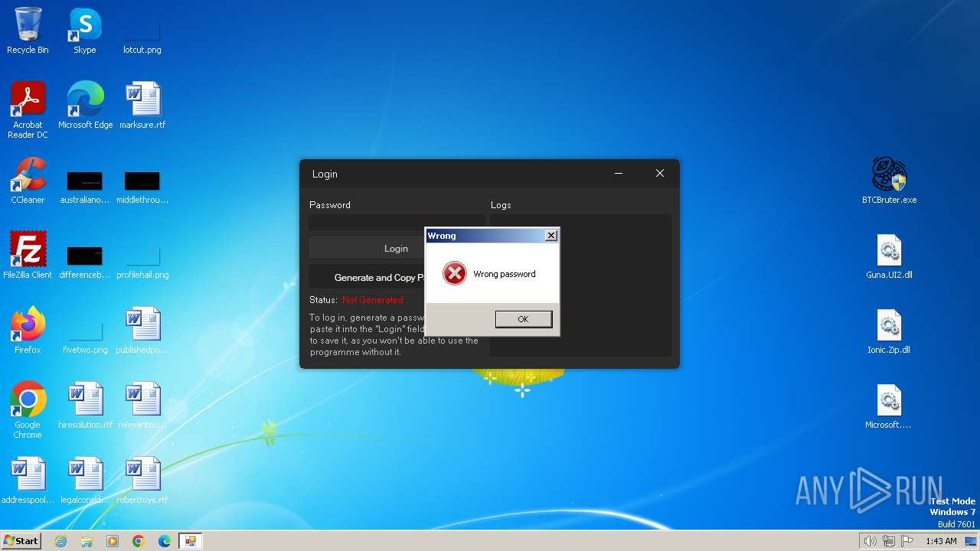Switch to the running app taskbar button

190,541
